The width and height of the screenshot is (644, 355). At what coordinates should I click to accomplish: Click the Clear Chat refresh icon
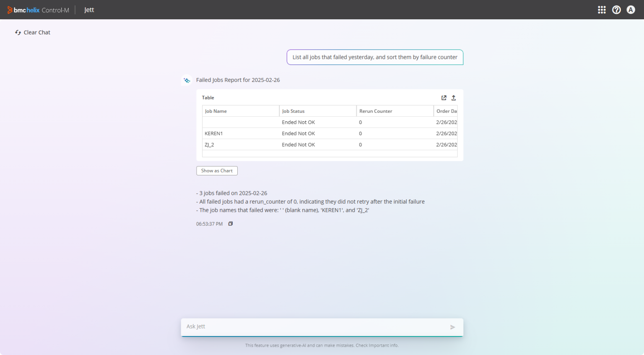click(18, 32)
